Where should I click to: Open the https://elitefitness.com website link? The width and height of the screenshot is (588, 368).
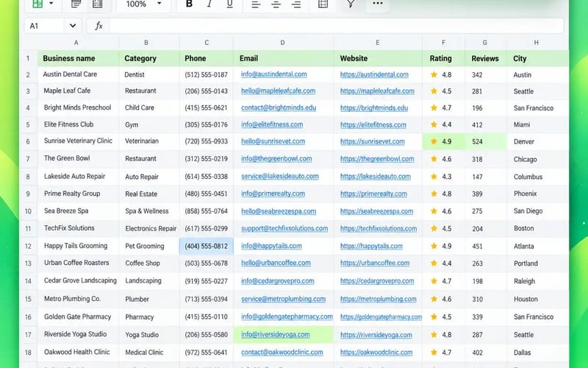[x=373, y=124]
